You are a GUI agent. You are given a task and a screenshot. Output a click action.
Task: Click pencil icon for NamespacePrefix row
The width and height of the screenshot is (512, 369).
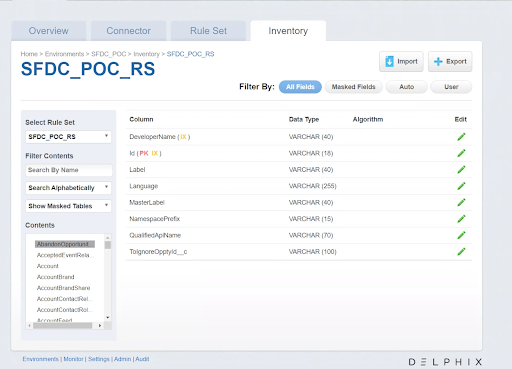461,219
